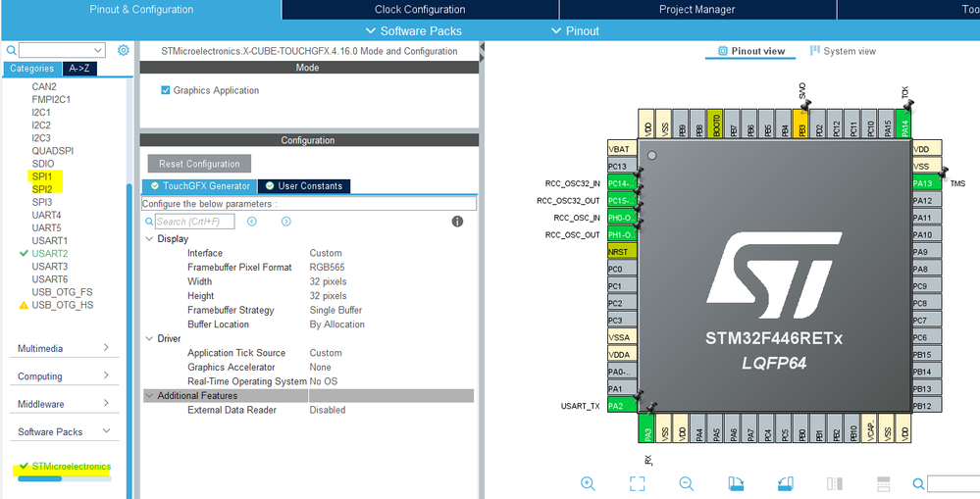Expand the Multimedia category
The width and height of the screenshot is (980, 499).
[106, 348]
